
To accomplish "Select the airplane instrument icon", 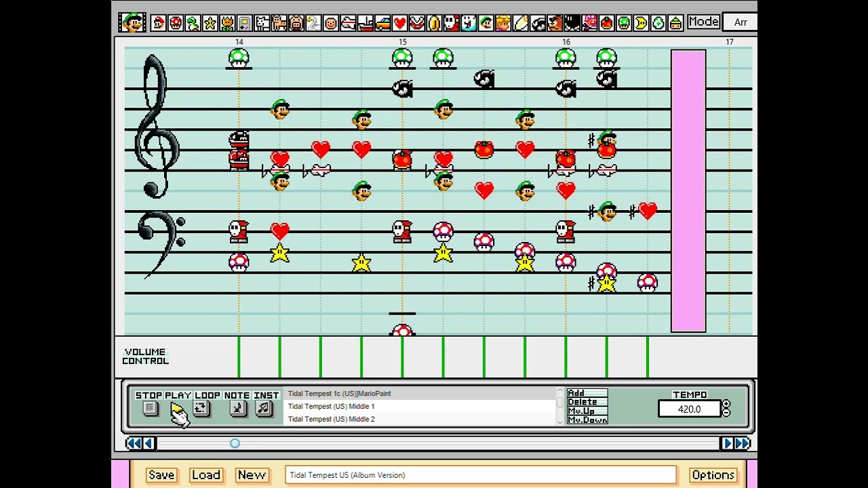I will pyautogui.click(x=348, y=23).
